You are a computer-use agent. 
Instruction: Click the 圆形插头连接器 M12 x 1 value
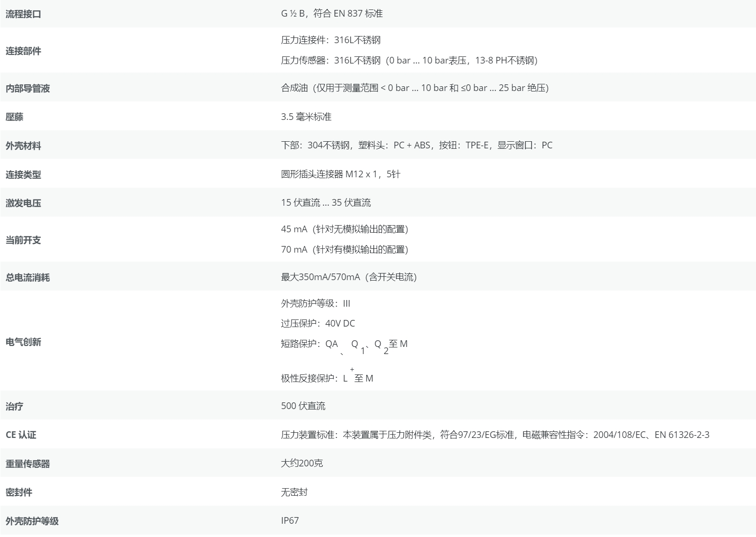click(340, 174)
